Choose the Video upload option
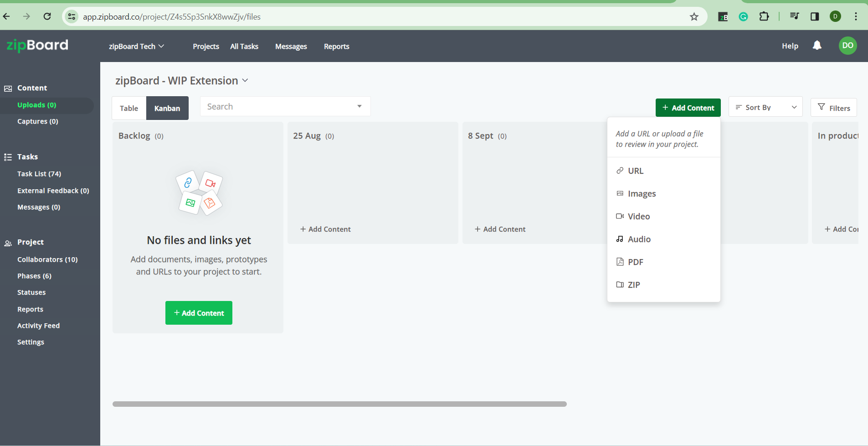The height and width of the screenshot is (446, 868). pyautogui.click(x=639, y=216)
